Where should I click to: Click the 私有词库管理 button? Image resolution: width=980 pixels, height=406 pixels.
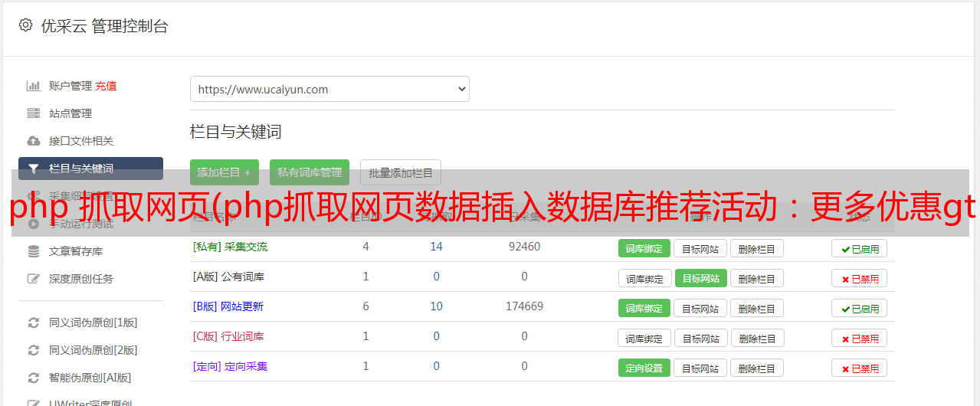310,172
